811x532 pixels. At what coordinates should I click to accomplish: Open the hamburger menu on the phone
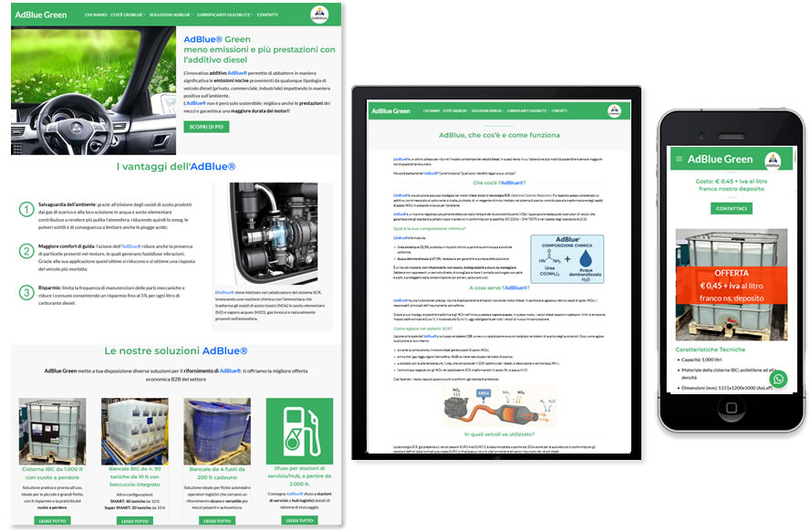(678, 159)
